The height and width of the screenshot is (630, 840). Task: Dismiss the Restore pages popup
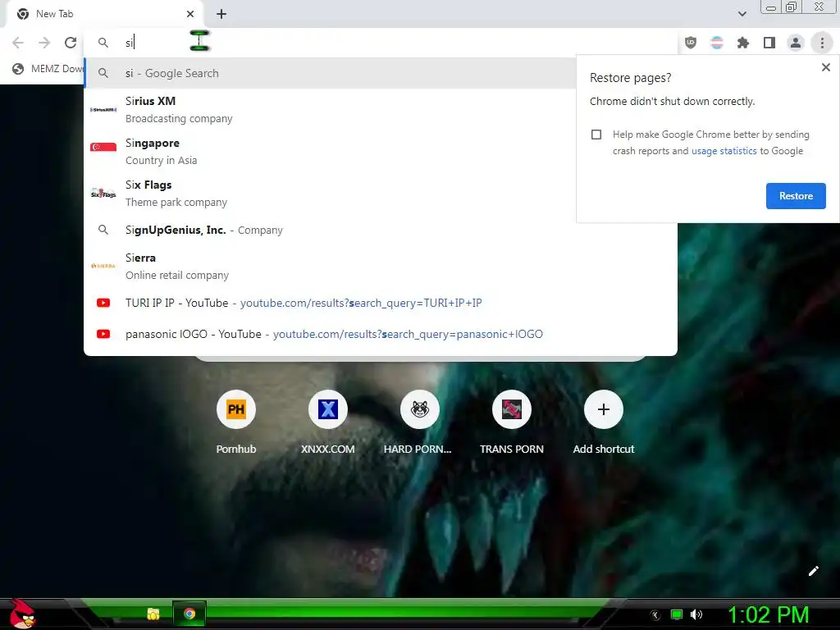point(825,67)
